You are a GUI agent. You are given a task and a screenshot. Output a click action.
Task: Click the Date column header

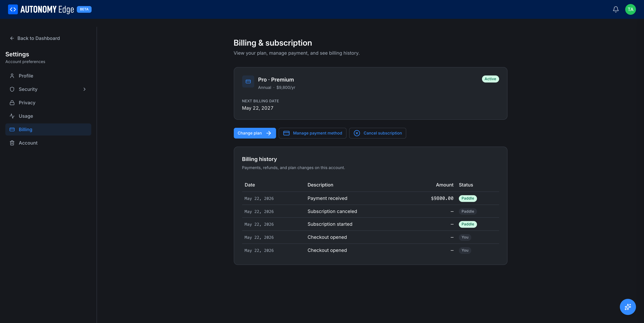click(x=250, y=185)
